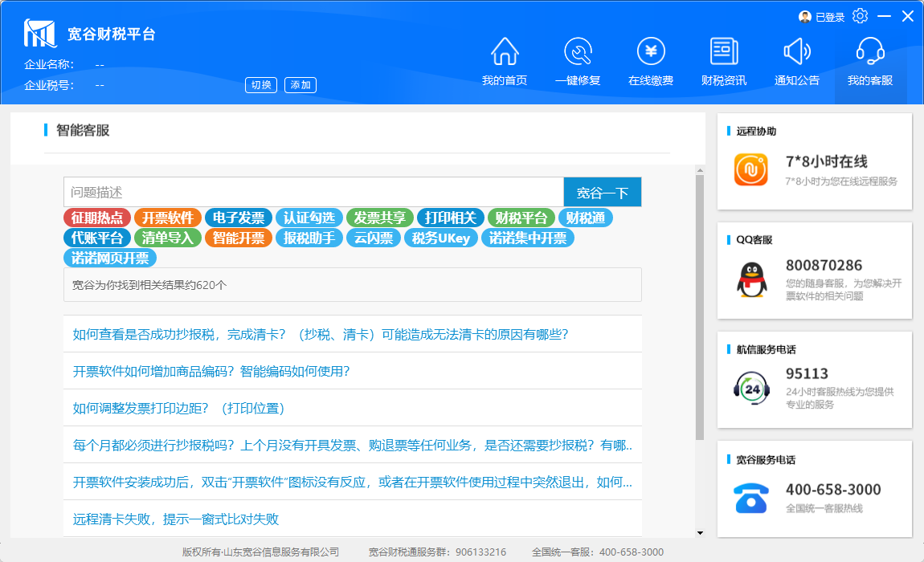The image size is (924, 562).
Task: Select the 征期热点 red tag
Action: [97, 218]
